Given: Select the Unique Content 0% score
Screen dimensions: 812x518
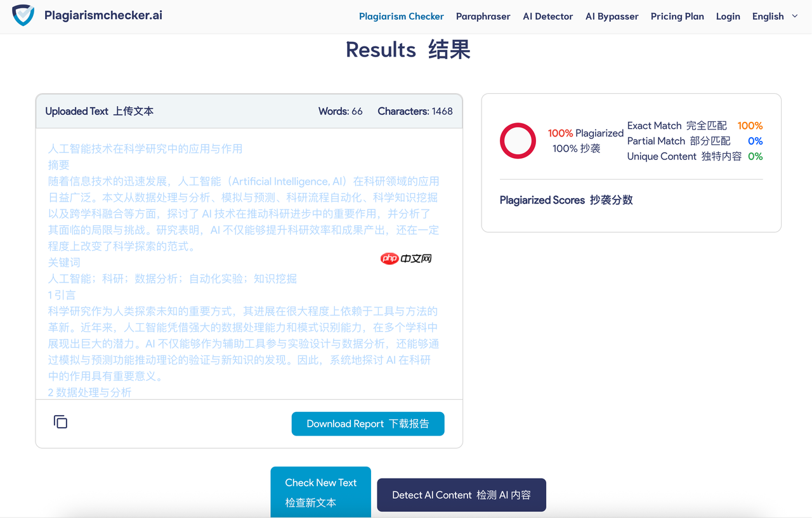Looking at the screenshot, I should (x=755, y=156).
